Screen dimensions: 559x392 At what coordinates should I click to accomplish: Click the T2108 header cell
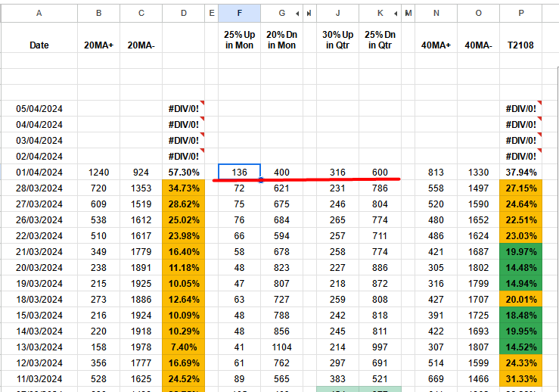(x=521, y=38)
